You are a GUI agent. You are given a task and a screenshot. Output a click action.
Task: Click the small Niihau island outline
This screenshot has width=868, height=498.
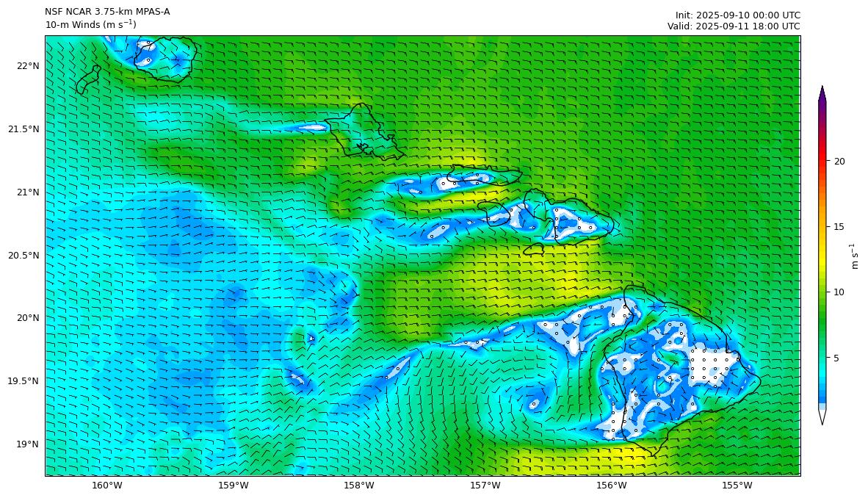click(87, 79)
